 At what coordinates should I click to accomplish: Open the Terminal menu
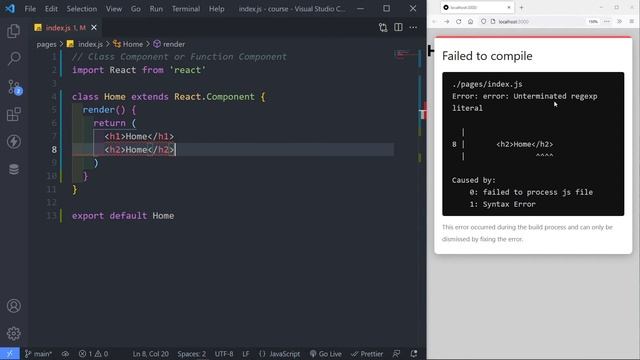click(186, 9)
